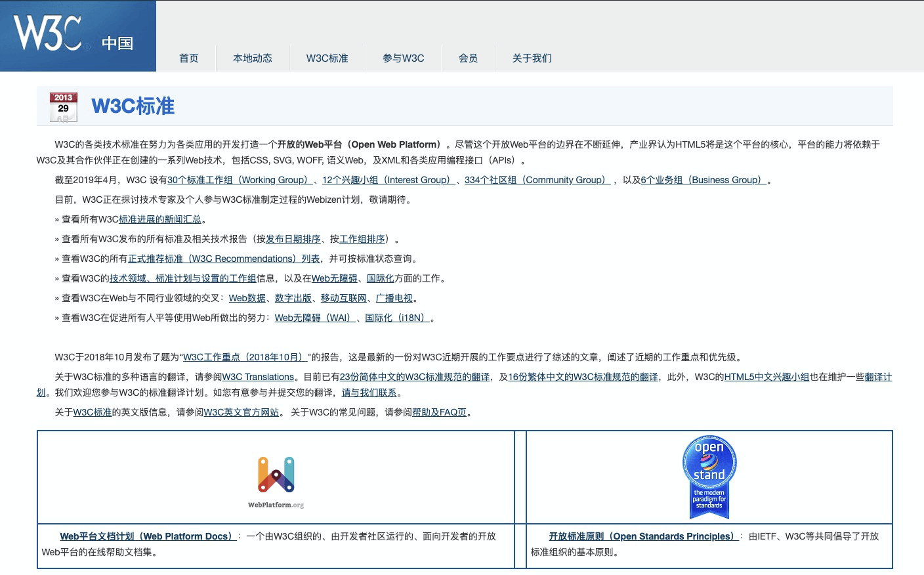Viewport: 924px width, 575px height.
Task: Open W3C Translations link
Action: point(259,377)
